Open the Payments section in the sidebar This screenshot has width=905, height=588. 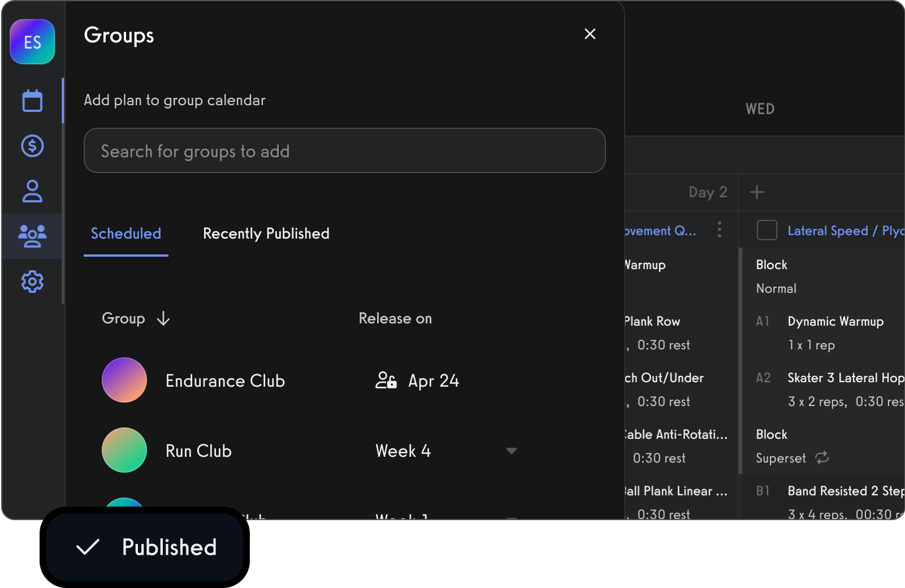[x=32, y=146]
